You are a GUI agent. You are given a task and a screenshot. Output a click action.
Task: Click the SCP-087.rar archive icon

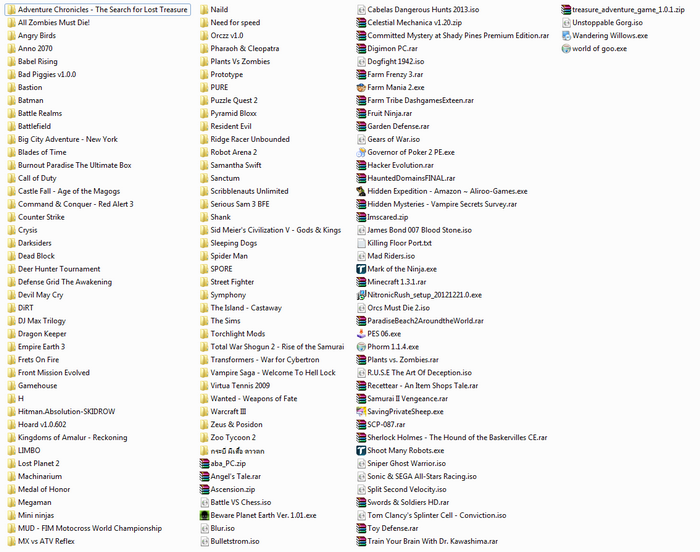361,424
